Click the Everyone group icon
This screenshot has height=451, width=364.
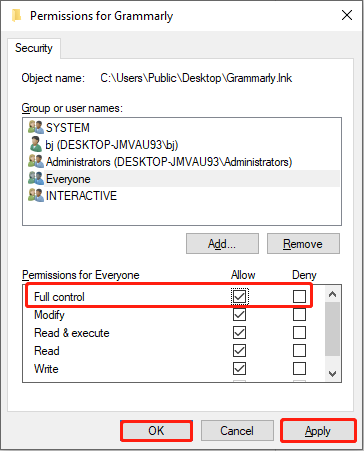[x=36, y=178]
